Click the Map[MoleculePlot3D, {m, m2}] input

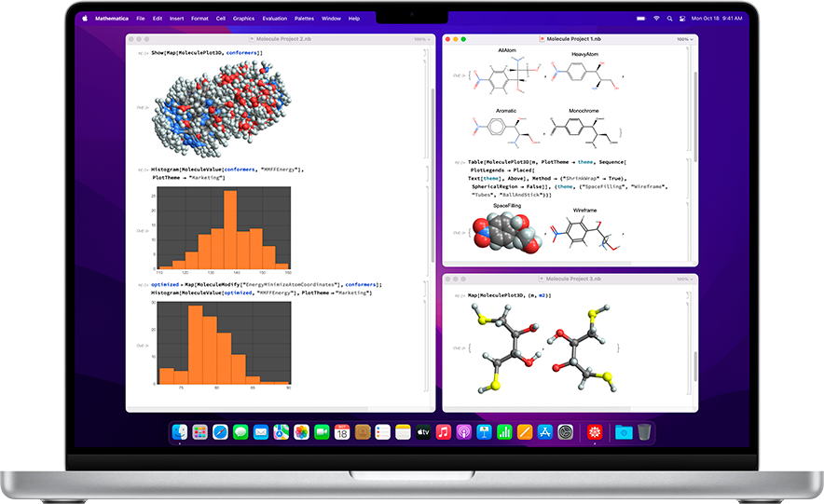tap(510, 295)
